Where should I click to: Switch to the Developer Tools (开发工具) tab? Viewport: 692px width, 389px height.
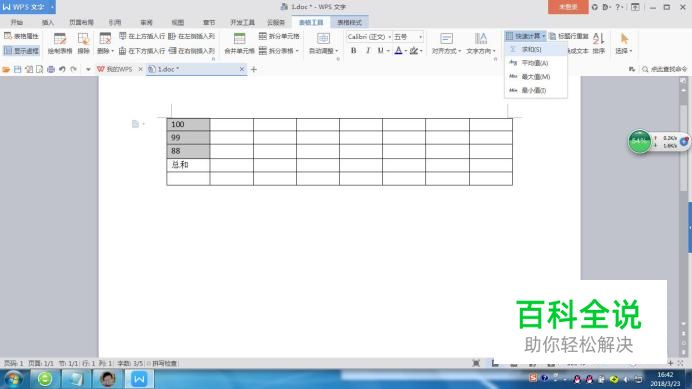pos(242,22)
